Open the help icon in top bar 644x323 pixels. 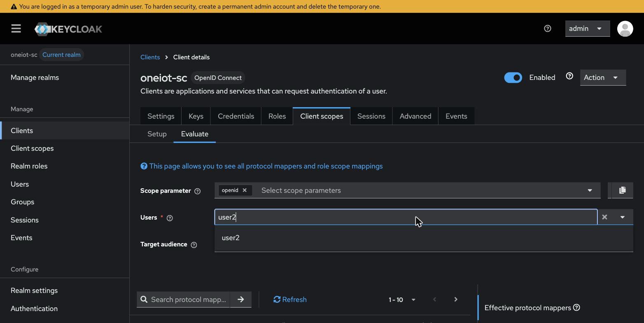[547, 28]
